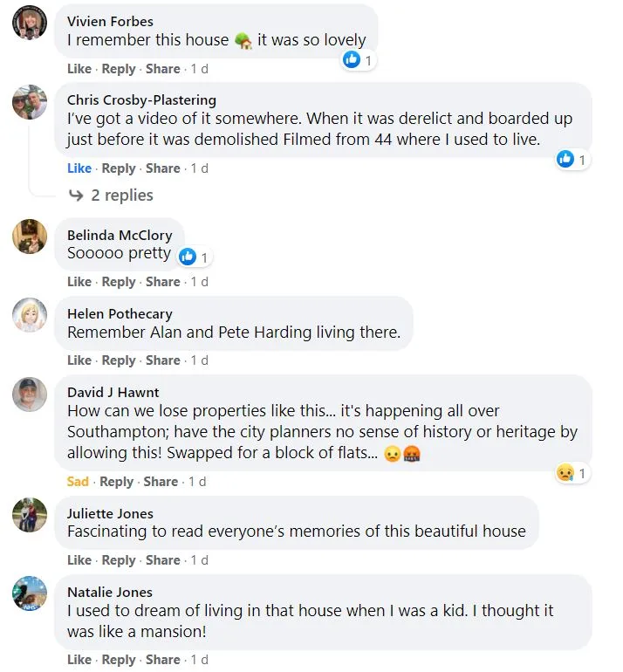
Task: View sad reaction count on David's comment
Action: coord(573,473)
